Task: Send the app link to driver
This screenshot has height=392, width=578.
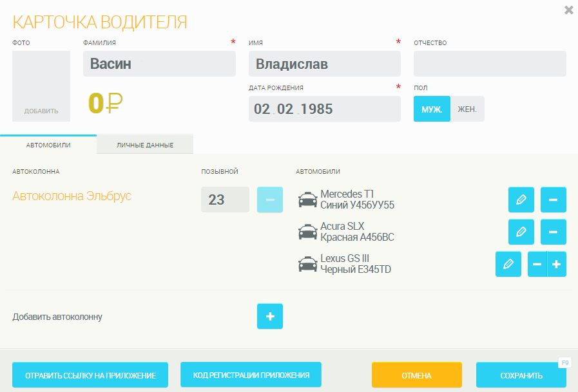Action: (x=90, y=375)
